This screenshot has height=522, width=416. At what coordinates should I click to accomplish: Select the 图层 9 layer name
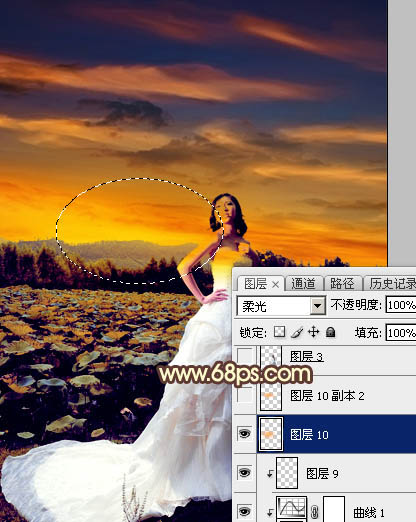coord(322,473)
